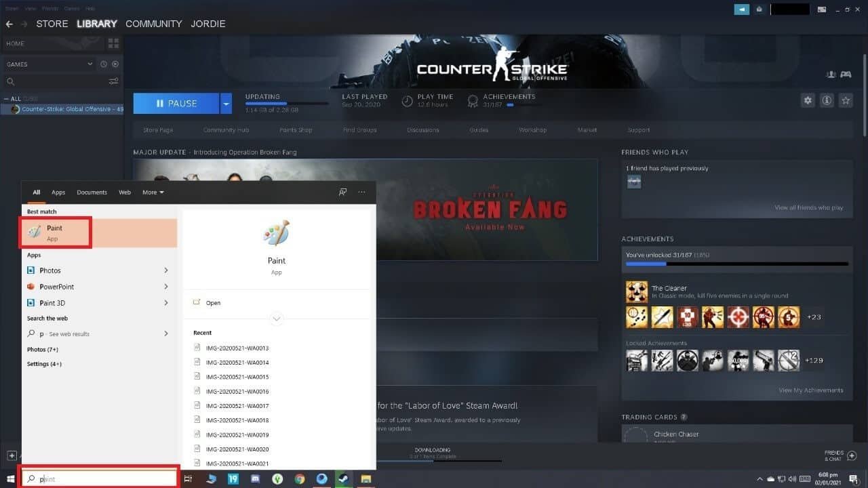Open Photos (7+) search results

point(43,350)
